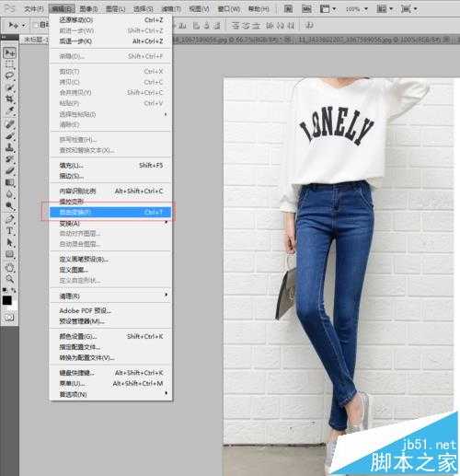This screenshot has height=476, width=460.
Task: Open the 窗口(W) Window menu
Action: pos(229,9)
